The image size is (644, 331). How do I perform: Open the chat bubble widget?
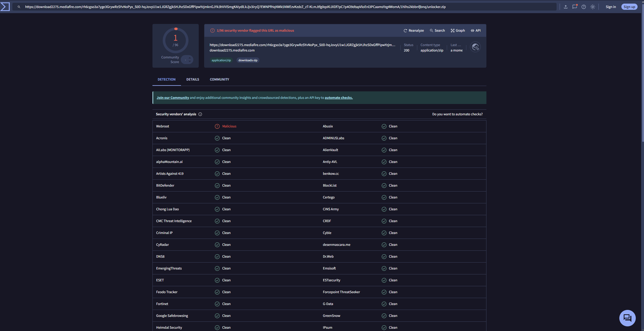(627, 318)
